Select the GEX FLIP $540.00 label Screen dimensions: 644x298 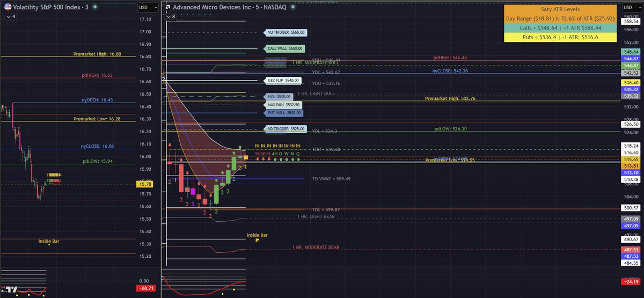pyautogui.click(x=283, y=80)
